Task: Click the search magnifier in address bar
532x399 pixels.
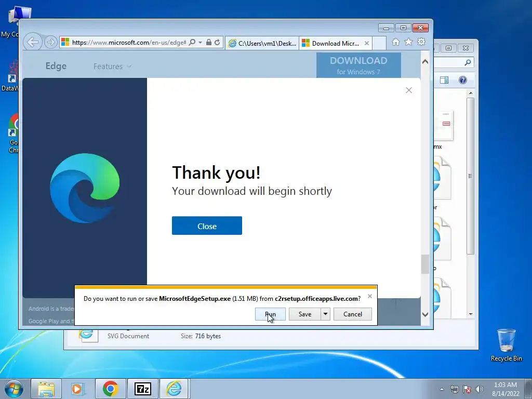Action: (192, 43)
